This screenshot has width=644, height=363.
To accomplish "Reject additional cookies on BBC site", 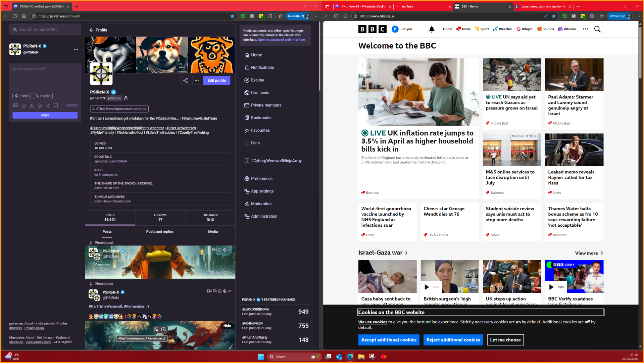I will (453, 340).
